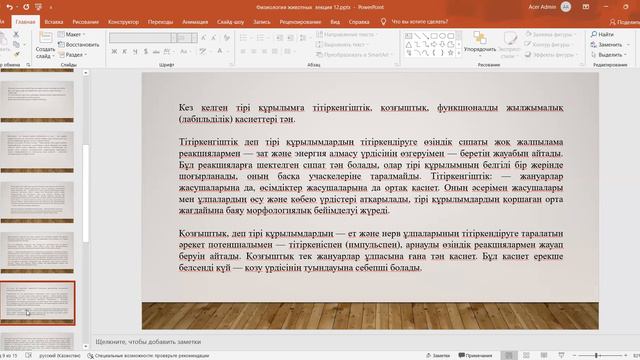This screenshot has height=360, width=640.
Task: Select the text box shape in gallery
Action: click(409, 36)
